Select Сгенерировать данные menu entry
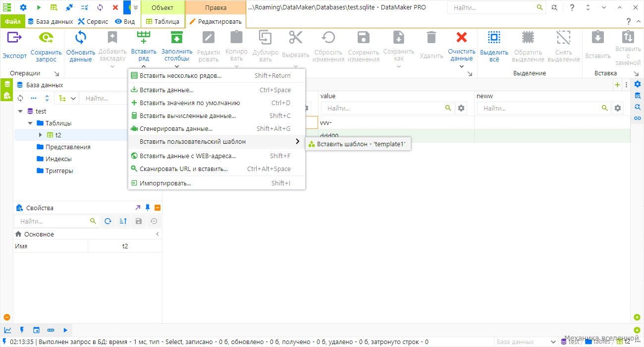The image size is (644, 347). (216, 129)
